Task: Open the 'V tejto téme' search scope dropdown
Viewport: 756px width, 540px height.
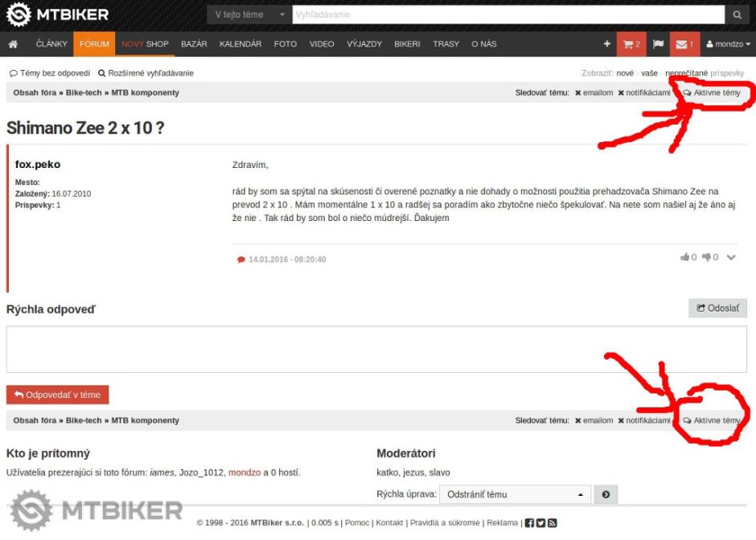Action: (249, 14)
